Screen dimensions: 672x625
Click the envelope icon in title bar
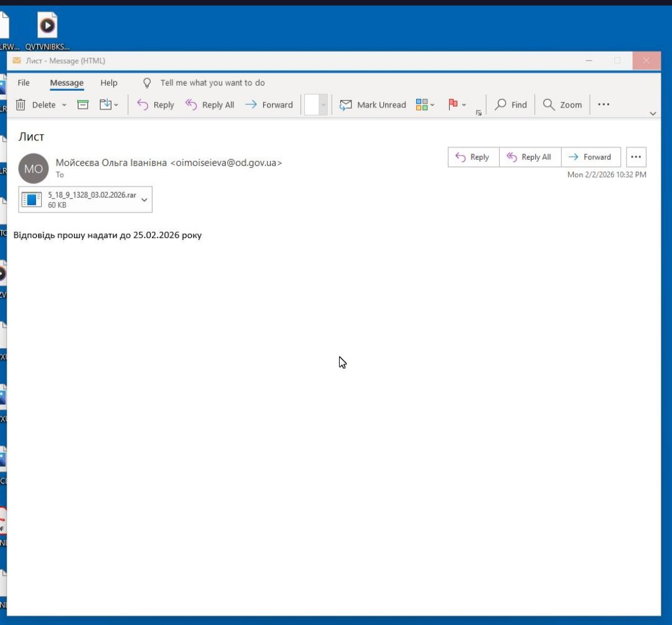17,60
